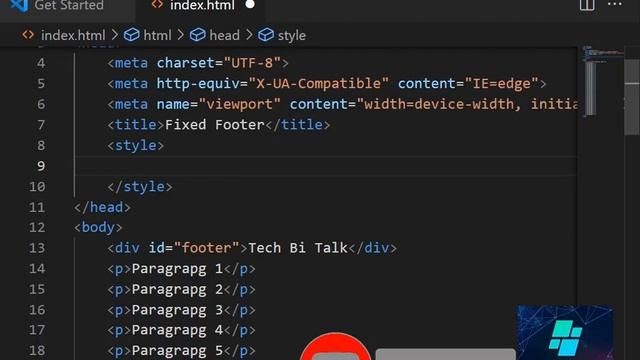640x360 pixels.
Task: Click line number 8 in gutter
Action: tap(41, 145)
